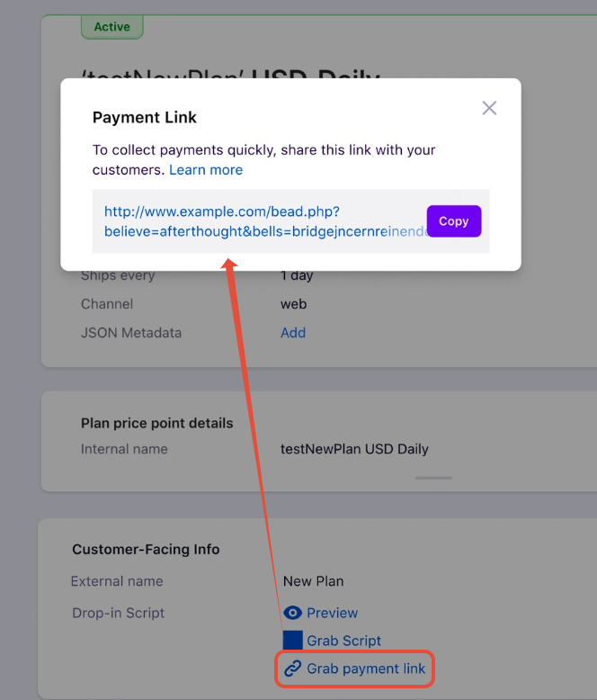Click the Customer-Facing Info section heading
The image size is (597, 700).
[146, 549]
